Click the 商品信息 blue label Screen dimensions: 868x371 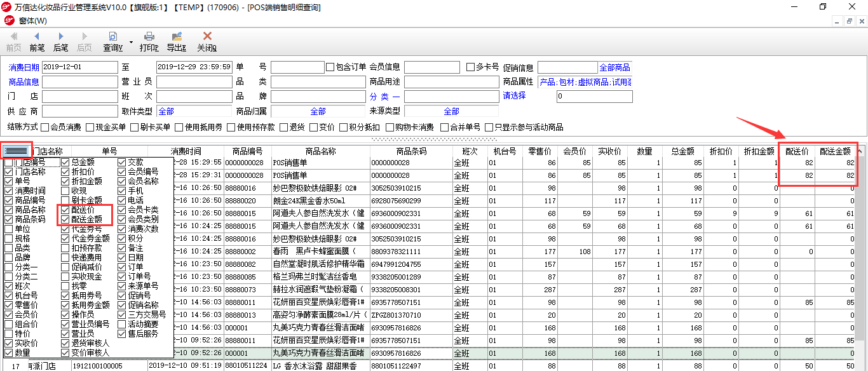(24, 82)
